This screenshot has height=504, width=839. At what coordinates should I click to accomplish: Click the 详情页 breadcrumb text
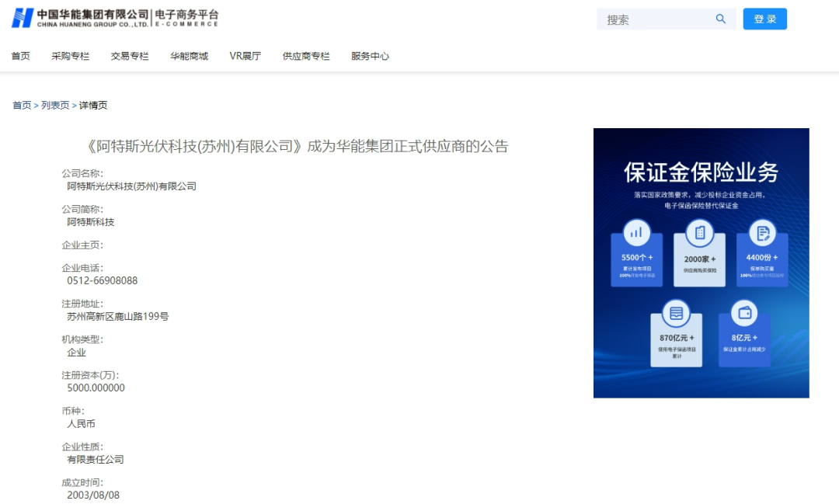[93, 106]
